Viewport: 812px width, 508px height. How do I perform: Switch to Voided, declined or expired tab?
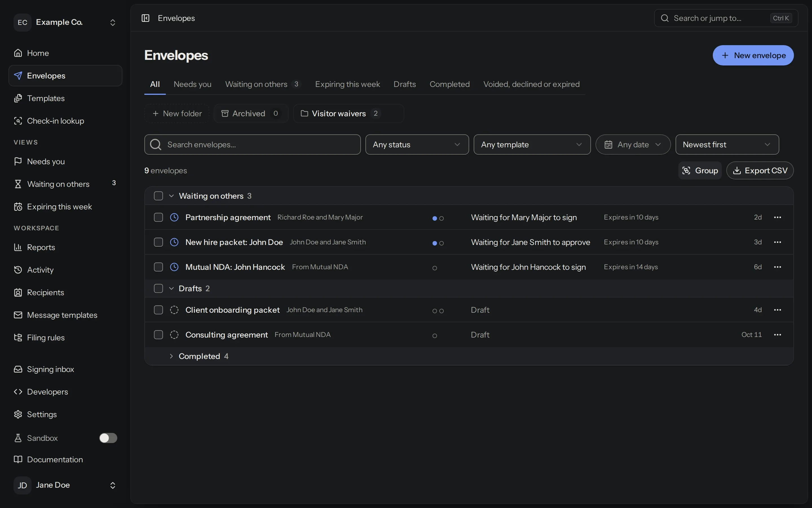[531, 84]
